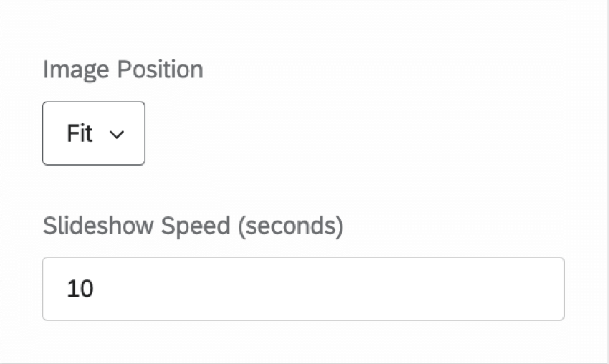
Task: Click the Slideshow Speed (seconds) label
Action: click(193, 226)
